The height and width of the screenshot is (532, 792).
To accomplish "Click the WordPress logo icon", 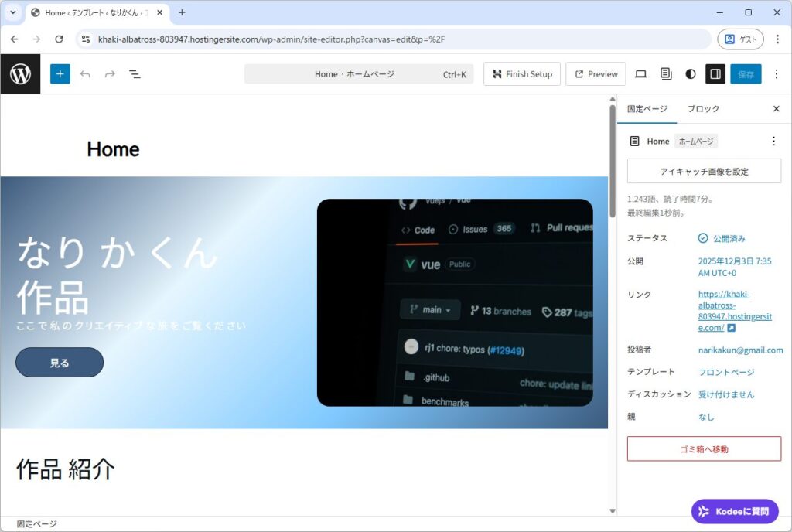I will 20,74.
